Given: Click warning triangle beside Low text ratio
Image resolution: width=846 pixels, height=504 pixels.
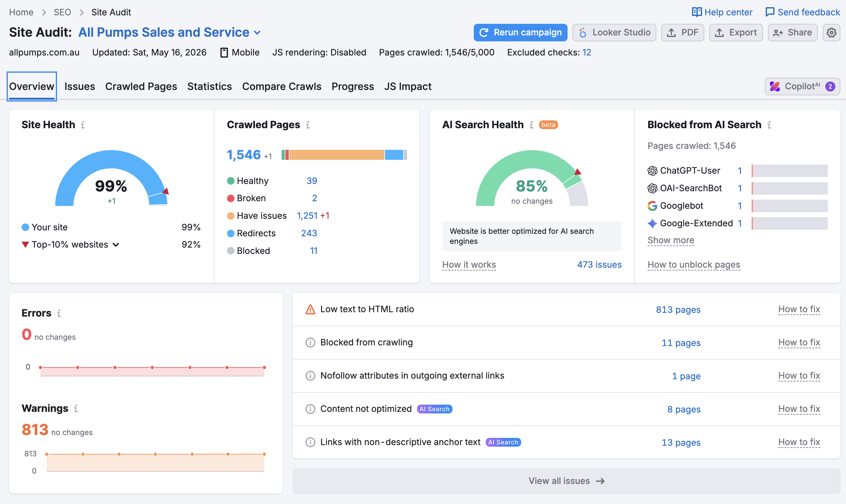Looking at the screenshot, I should coord(310,309).
